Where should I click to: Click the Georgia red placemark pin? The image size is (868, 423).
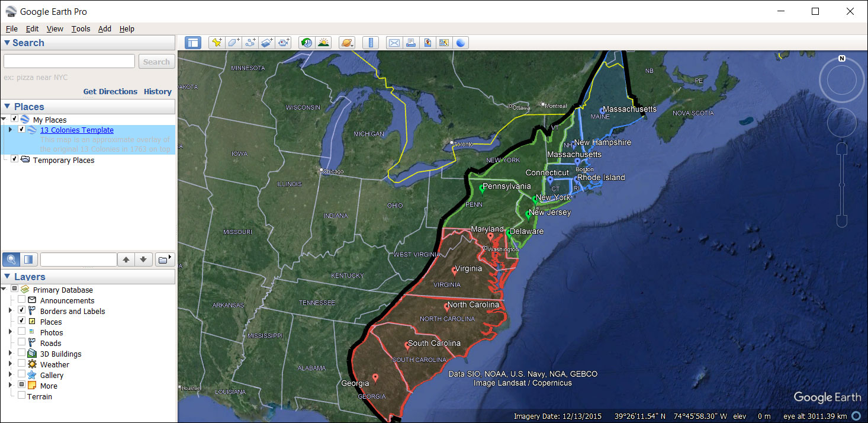coord(375,378)
